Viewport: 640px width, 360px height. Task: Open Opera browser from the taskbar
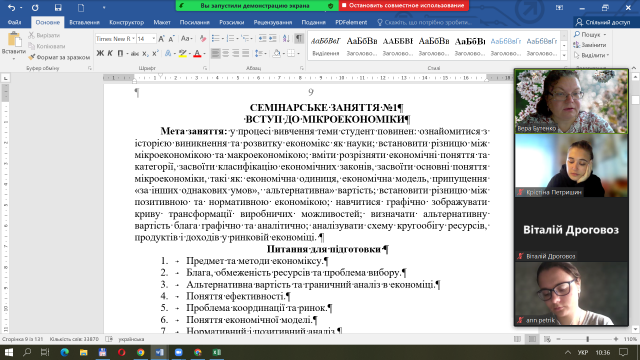point(121,352)
